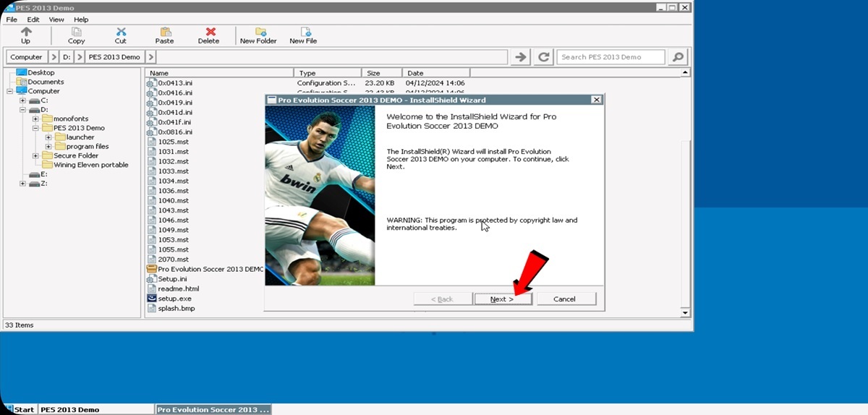Image resolution: width=868 pixels, height=415 pixels.
Task: Click the Up folder toolbar icon
Action: tap(26, 32)
